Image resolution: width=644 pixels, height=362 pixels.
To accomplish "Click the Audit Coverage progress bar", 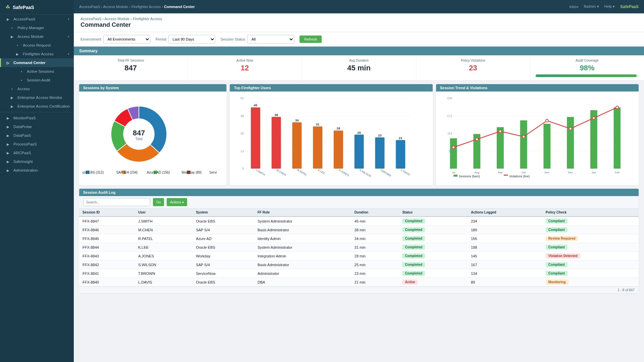I will [586, 76].
